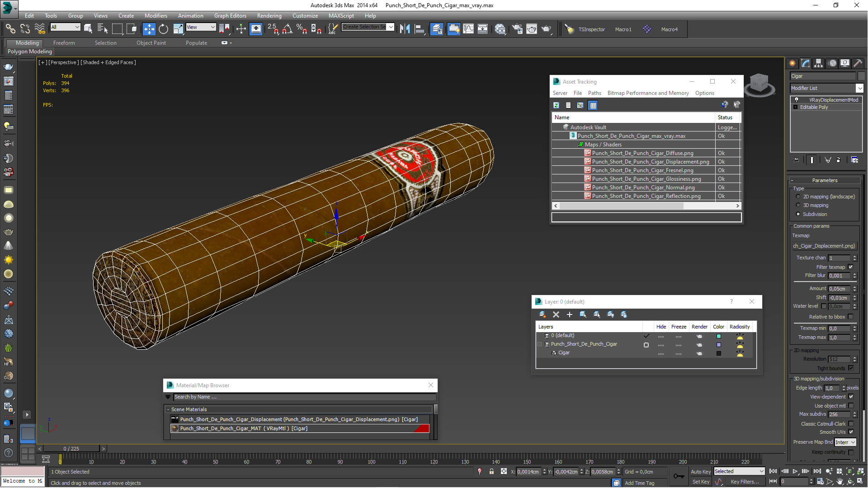Image resolution: width=868 pixels, height=488 pixels.
Task: Click Configure Modifier Sets icon
Action: pyautogui.click(x=854, y=160)
